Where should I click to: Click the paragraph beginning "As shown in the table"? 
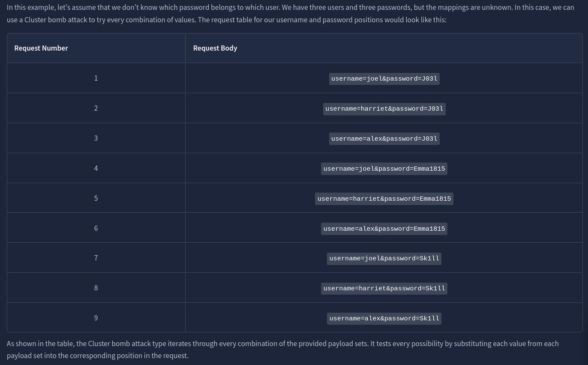(282, 350)
